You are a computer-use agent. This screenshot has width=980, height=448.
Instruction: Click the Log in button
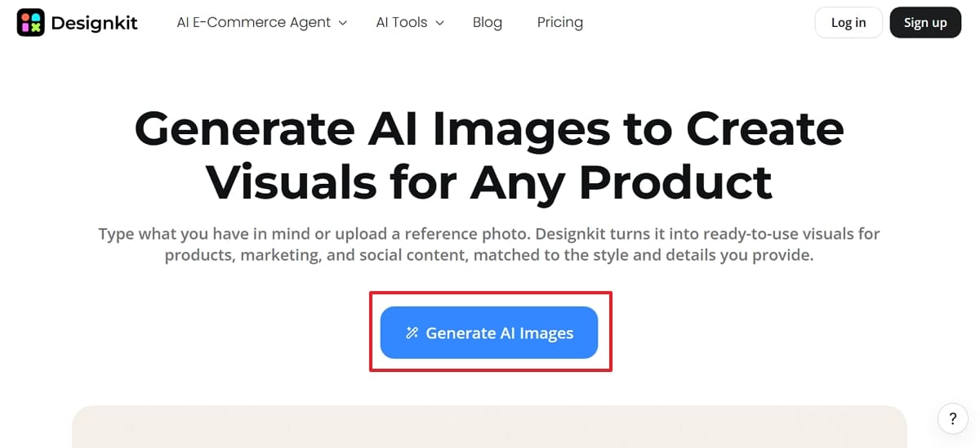click(849, 23)
